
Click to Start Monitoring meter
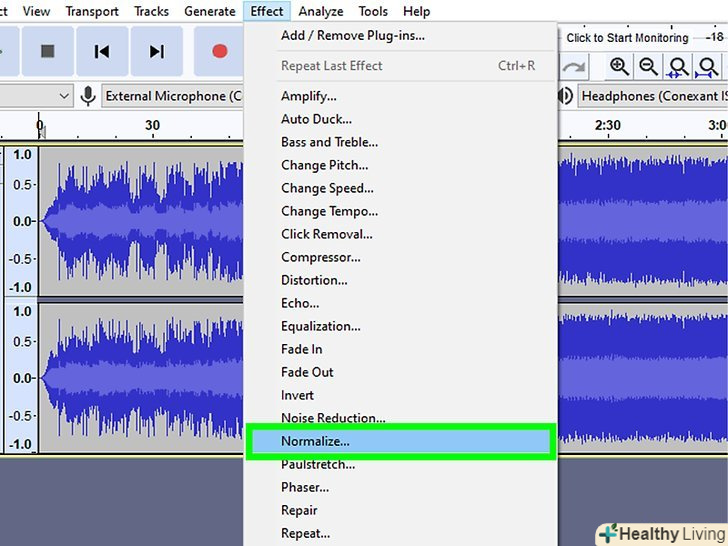[627, 38]
